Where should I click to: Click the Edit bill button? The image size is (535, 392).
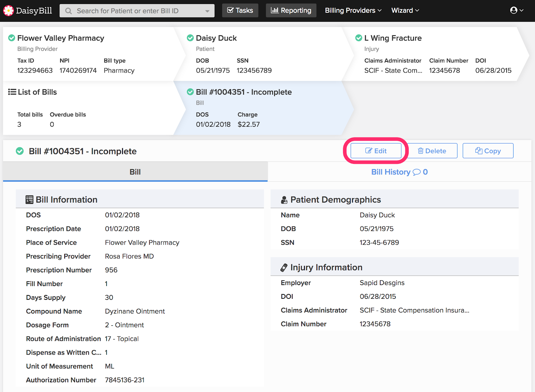[376, 151]
